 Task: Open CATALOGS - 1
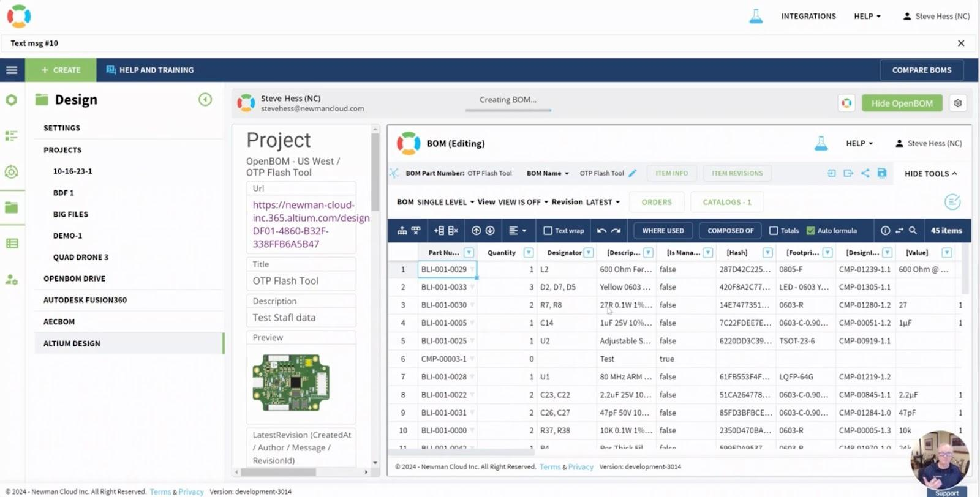coord(726,202)
